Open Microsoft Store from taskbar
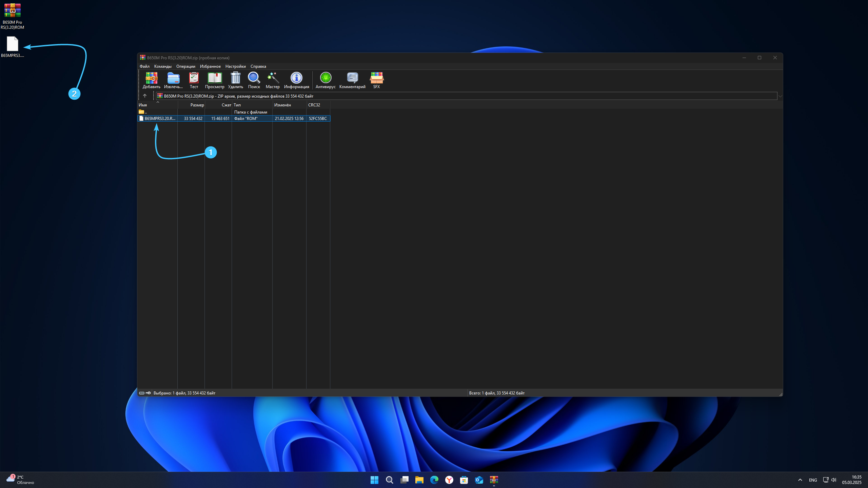The width and height of the screenshot is (868, 488). tap(464, 480)
